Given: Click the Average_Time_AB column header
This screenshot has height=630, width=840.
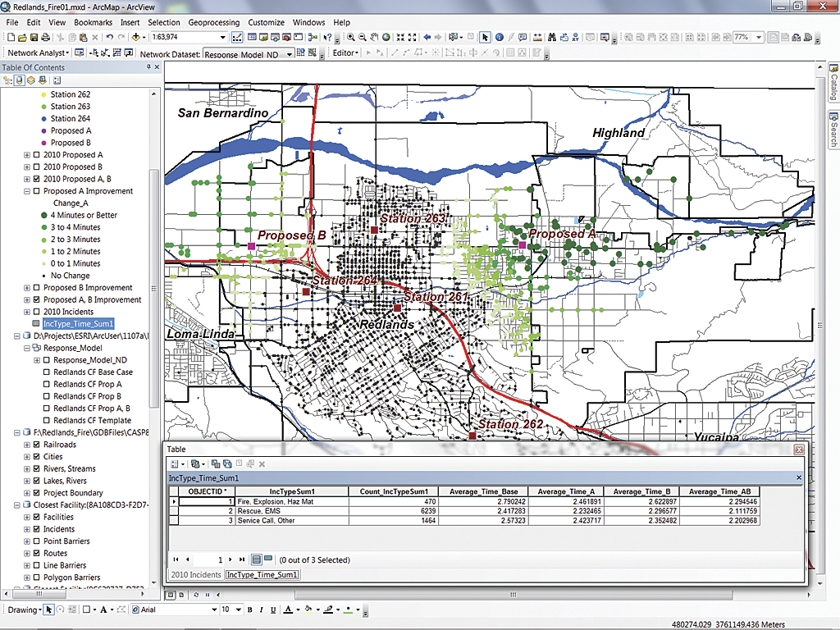Looking at the screenshot, I should coord(718,491).
